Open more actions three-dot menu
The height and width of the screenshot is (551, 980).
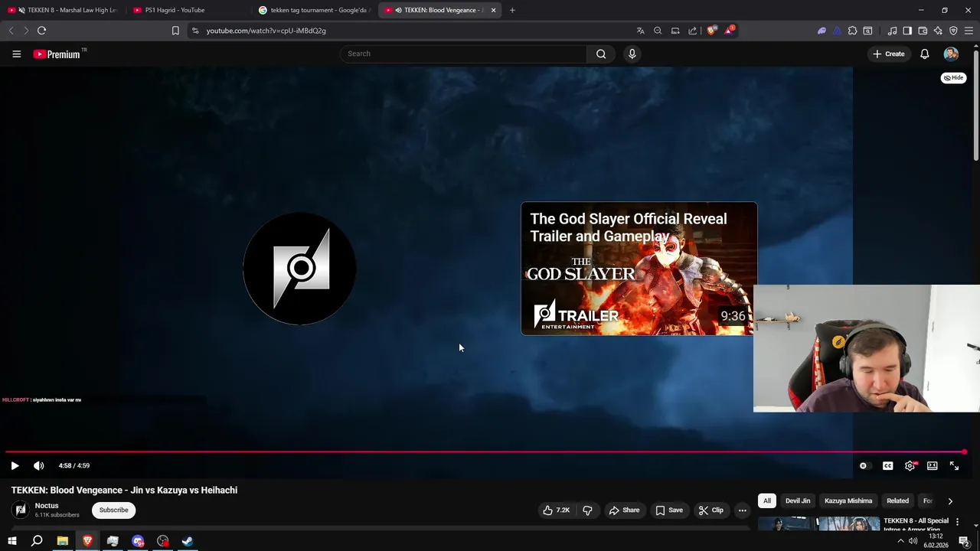tap(742, 510)
